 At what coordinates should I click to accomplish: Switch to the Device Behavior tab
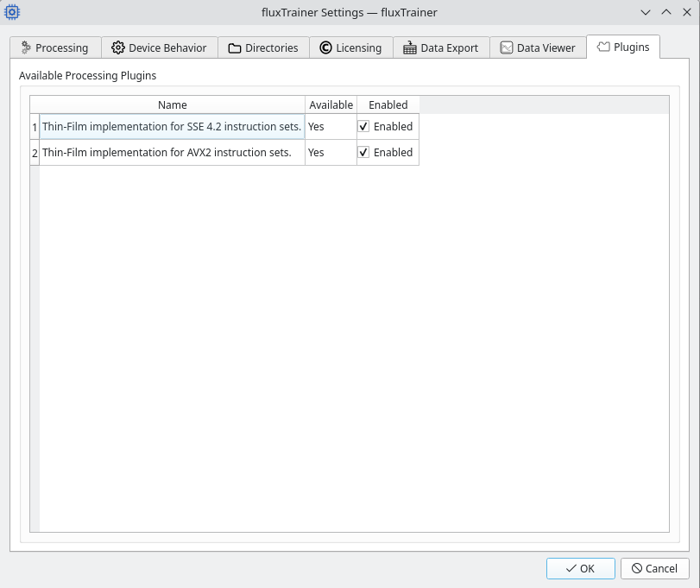click(x=160, y=47)
